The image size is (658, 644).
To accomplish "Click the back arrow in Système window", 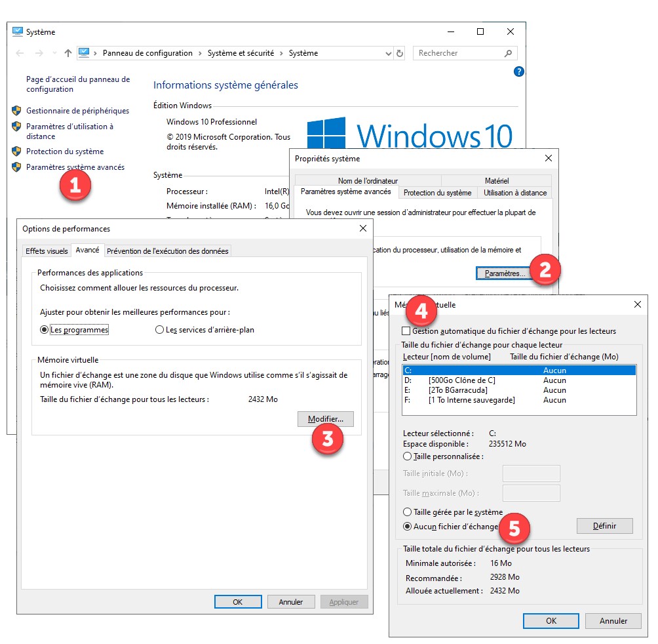I will (x=20, y=53).
